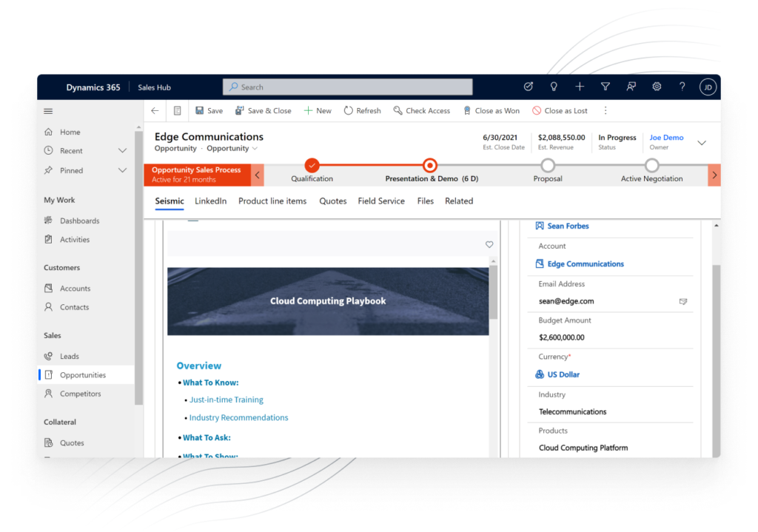The height and width of the screenshot is (532, 758).
Task: Create a New record
Action: coord(318,111)
